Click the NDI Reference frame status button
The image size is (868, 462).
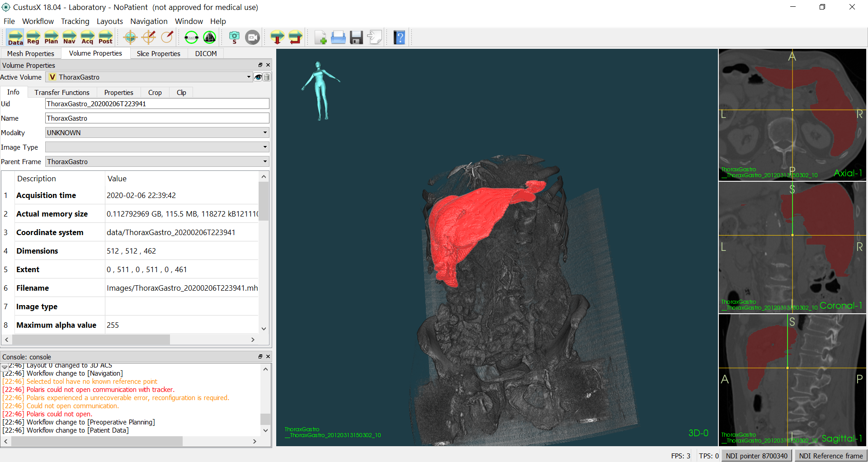point(831,456)
